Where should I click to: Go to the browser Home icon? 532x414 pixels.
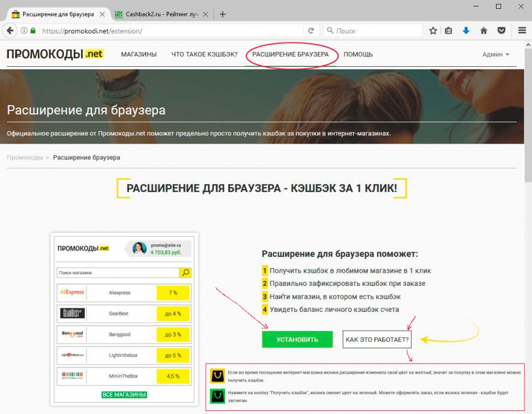tap(484, 31)
